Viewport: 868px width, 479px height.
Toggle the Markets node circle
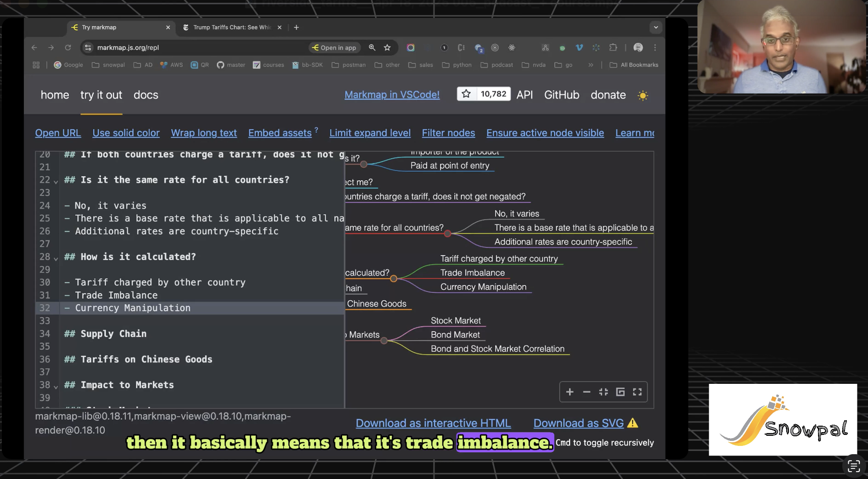pyautogui.click(x=384, y=341)
